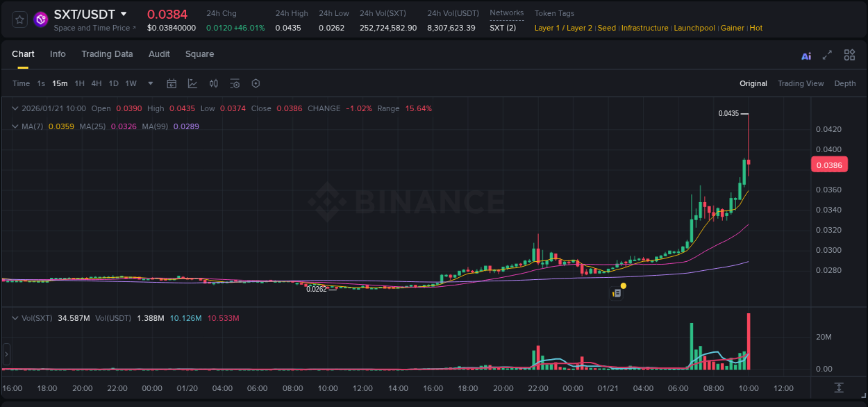The width and height of the screenshot is (868, 407).
Task: Open the Audit tab
Action: click(x=159, y=54)
